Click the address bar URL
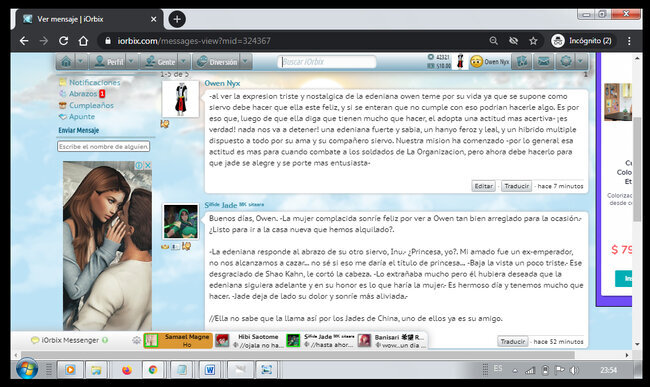 [194, 41]
